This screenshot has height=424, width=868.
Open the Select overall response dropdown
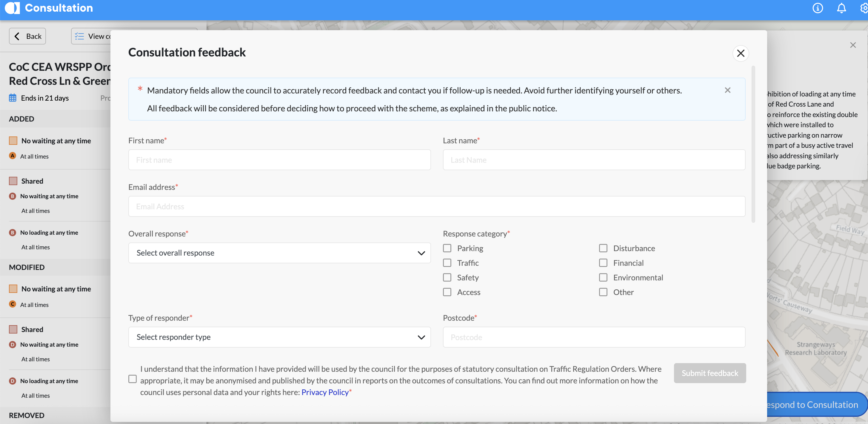[279, 253]
